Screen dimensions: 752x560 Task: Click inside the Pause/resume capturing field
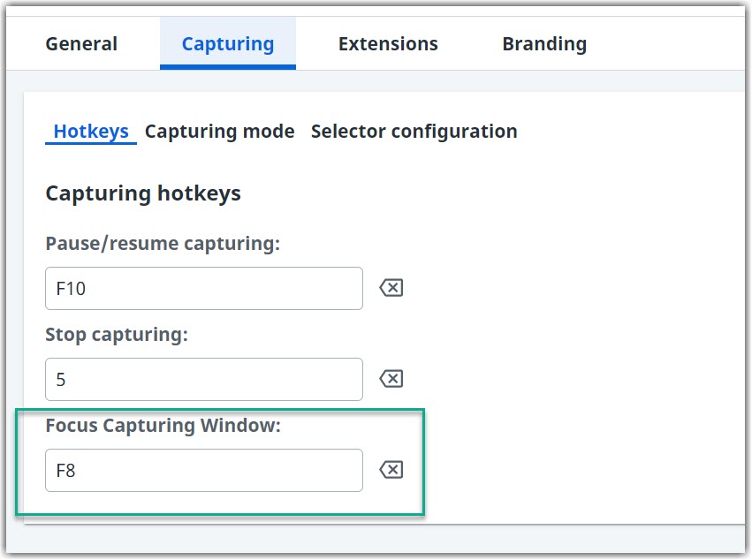(x=203, y=288)
